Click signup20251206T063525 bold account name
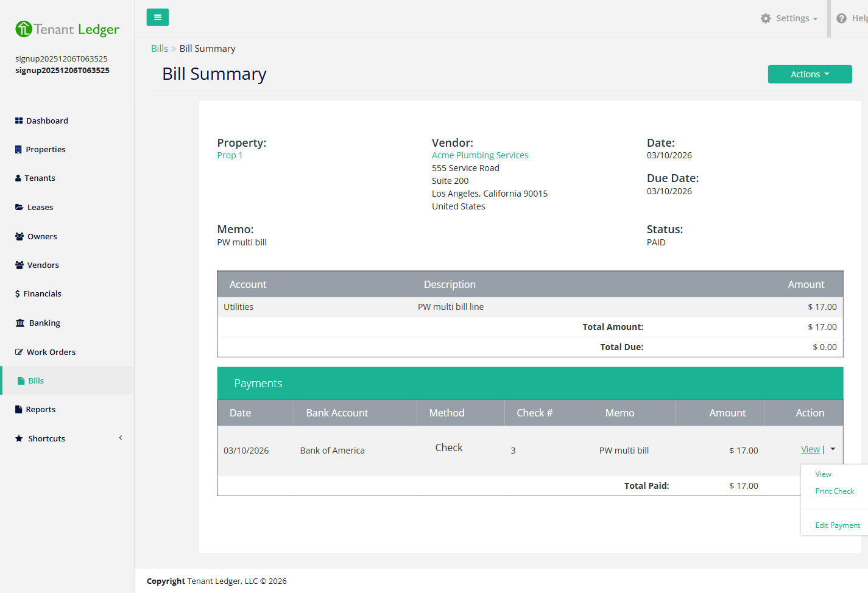This screenshot has height=593, width=868. click(62, 71)
